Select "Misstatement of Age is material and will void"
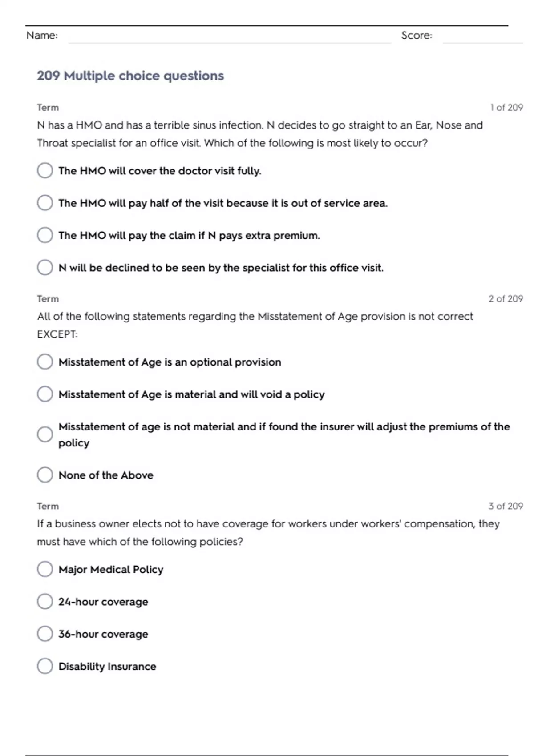Image resolution: width=534 pixels, height=756 pixels. click(45, 394)
